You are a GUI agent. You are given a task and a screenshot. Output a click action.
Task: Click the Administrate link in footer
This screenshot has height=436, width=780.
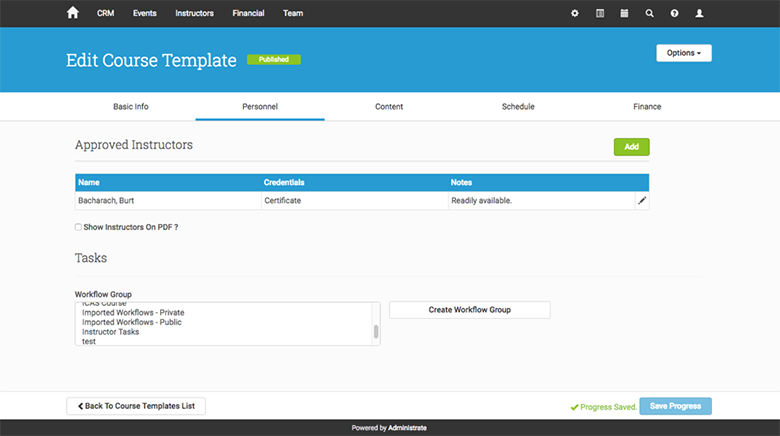(407, 428)
